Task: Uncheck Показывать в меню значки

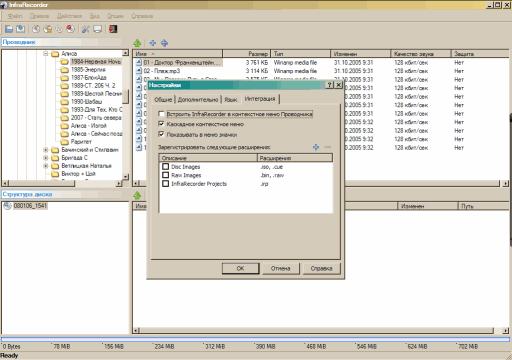Action: (162, 134)
